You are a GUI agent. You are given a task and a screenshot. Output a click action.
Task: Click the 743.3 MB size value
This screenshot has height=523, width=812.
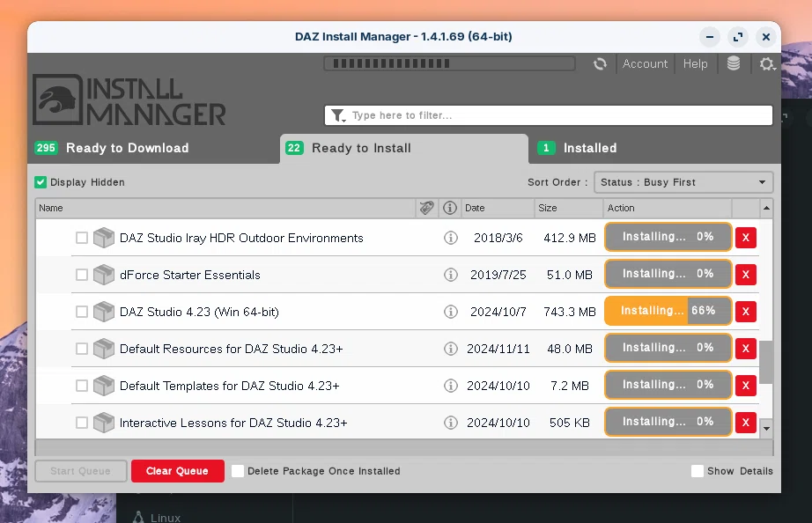pyautogui.click(x=569, y=312)
